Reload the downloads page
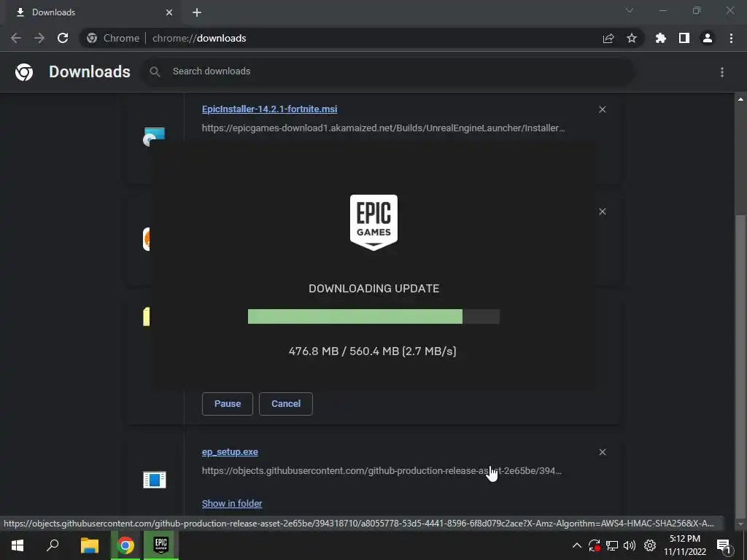 coord(63,38)
